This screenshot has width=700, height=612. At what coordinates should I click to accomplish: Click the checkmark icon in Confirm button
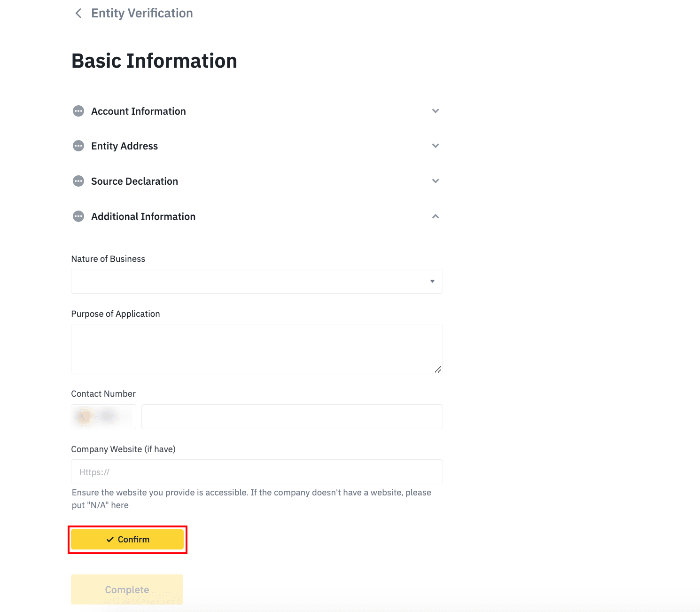(x=110, y=540)
